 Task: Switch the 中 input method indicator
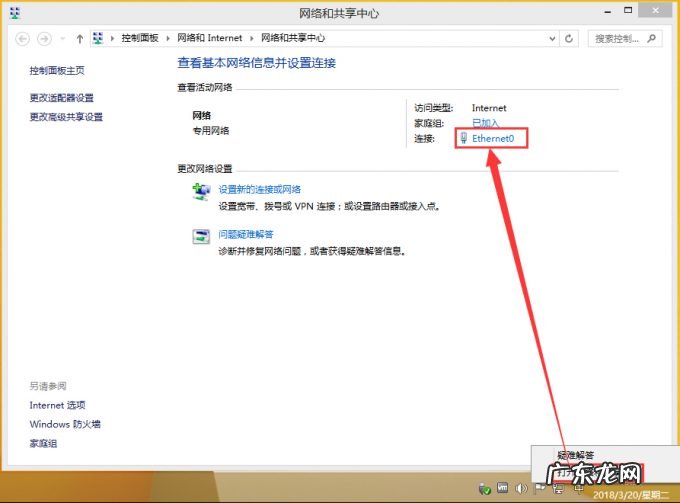[x=579, y=489]
